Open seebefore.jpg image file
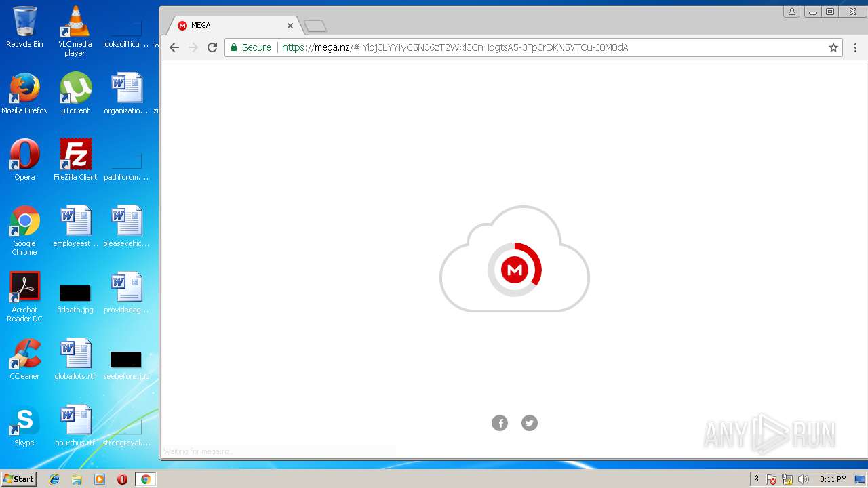 click(125, 365)
